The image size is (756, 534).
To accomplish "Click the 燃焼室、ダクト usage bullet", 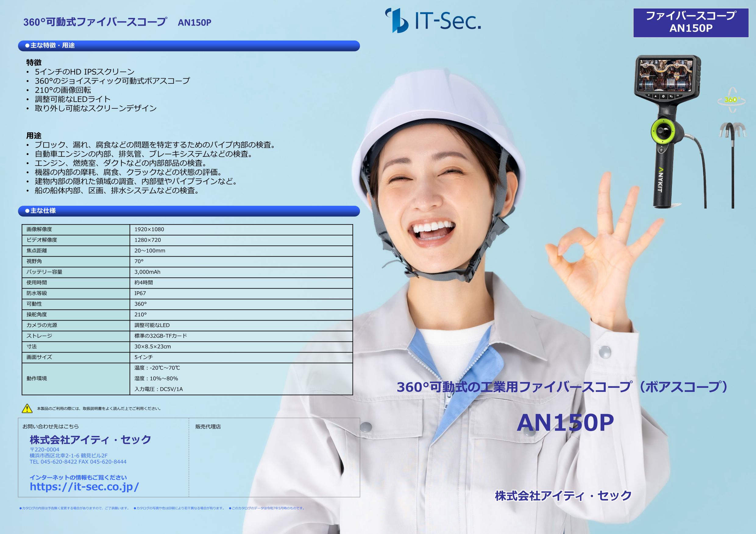I will 121,163.
